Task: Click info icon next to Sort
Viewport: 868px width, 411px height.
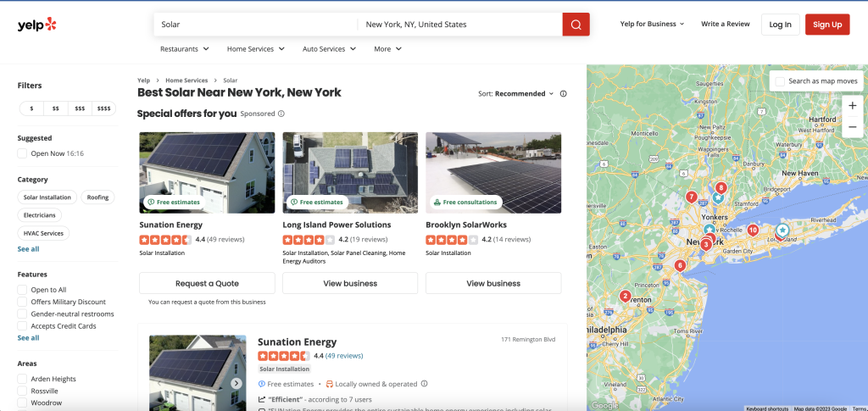Action: pyautogui.click(x=563, y=93)
